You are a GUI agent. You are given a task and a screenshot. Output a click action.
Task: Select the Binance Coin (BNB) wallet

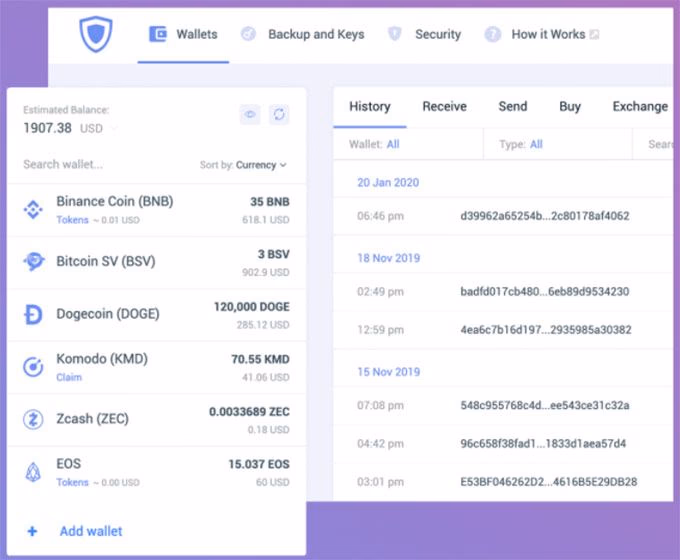[x=114, y=201]
